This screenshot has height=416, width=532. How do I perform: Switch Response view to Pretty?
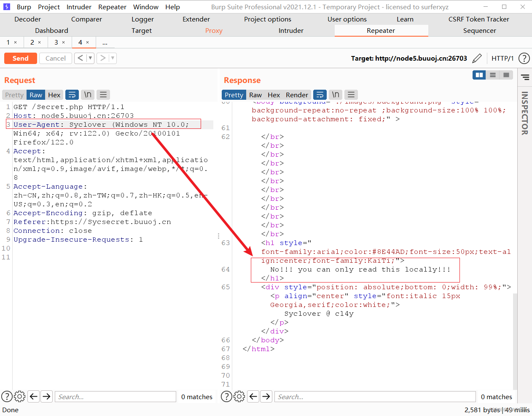click(234, 95)
